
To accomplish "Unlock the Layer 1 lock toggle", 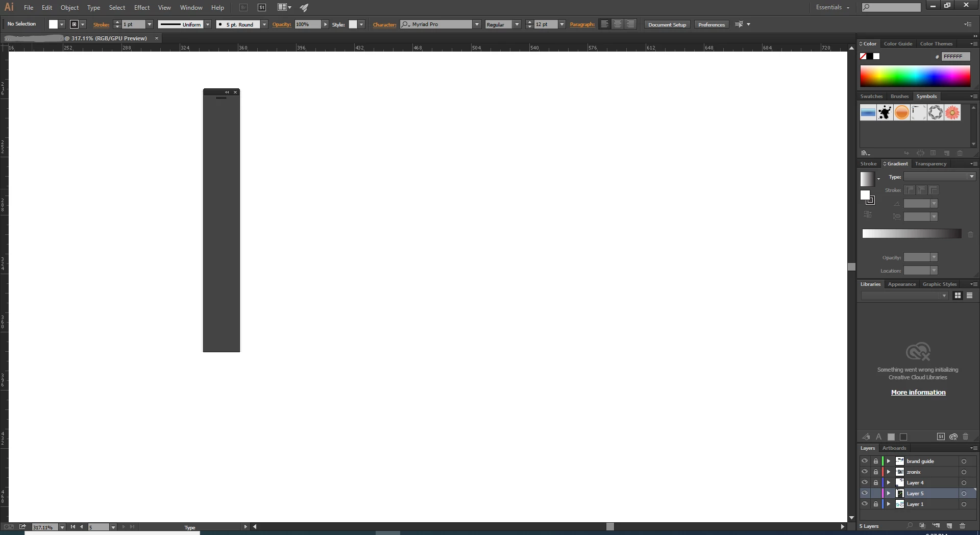I will [x=876, y=504].
